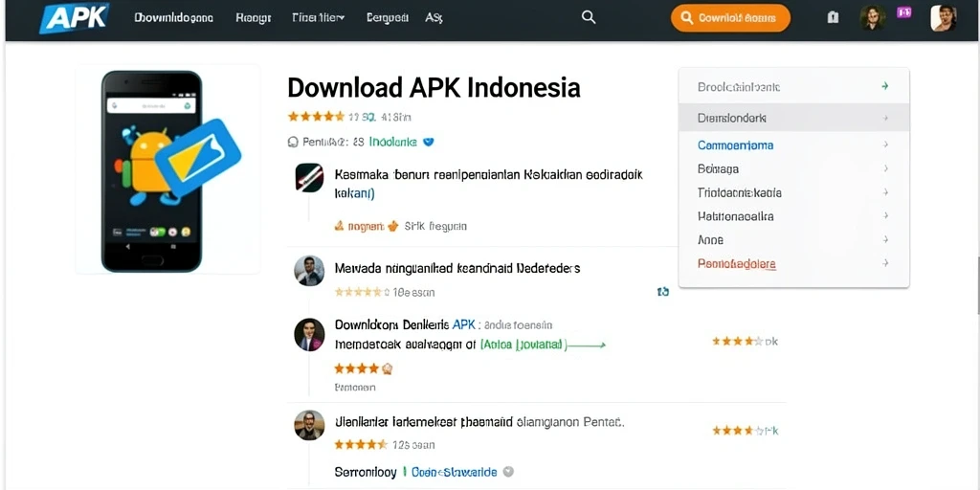
Task: Click the "Mewada ntinguanked" review title
Action: click(x=457, y=269)
